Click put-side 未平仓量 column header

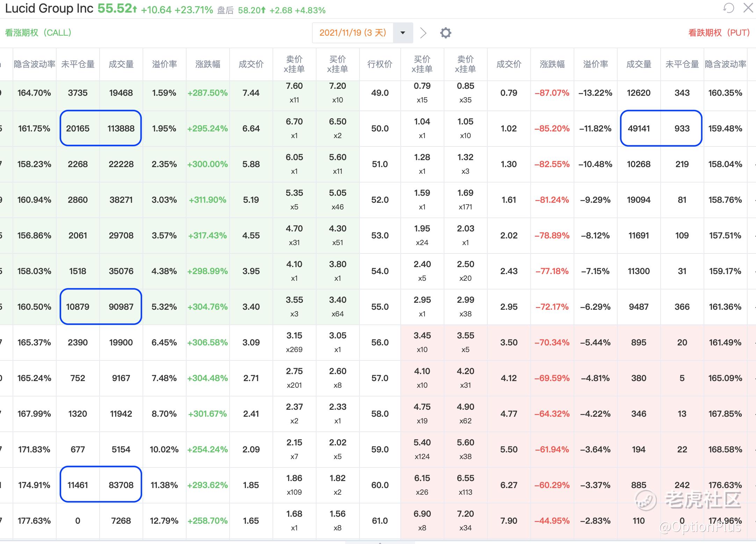(x=682, y=64)
